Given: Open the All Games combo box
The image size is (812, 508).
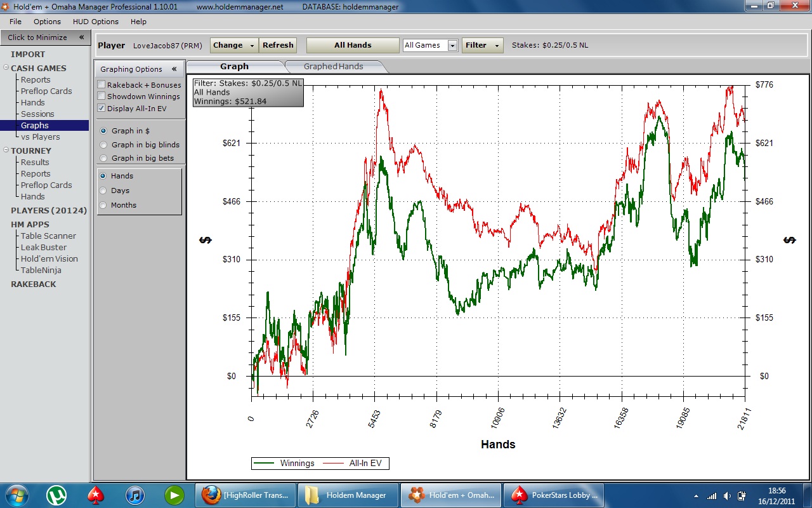Looking at the screenshot, I should [430, 45].
